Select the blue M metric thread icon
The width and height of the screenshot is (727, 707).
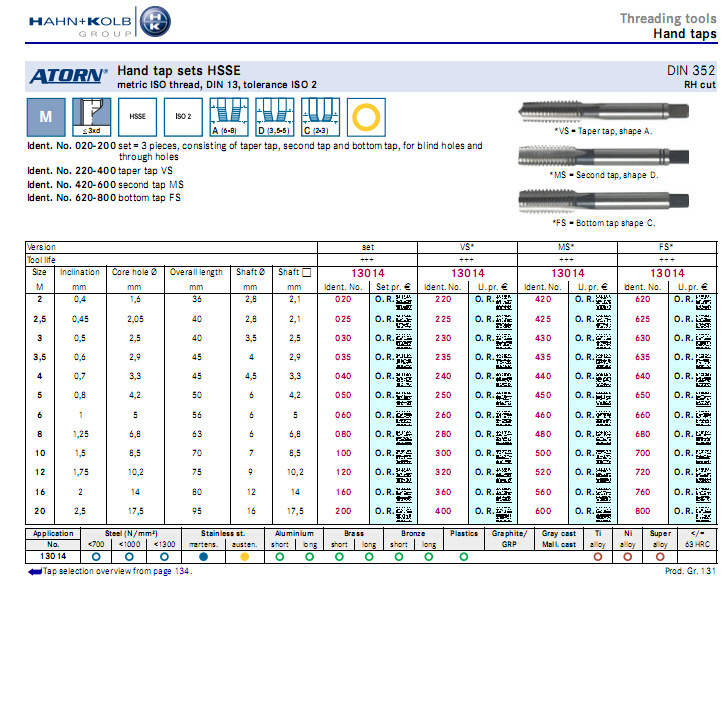click(46, 117)
